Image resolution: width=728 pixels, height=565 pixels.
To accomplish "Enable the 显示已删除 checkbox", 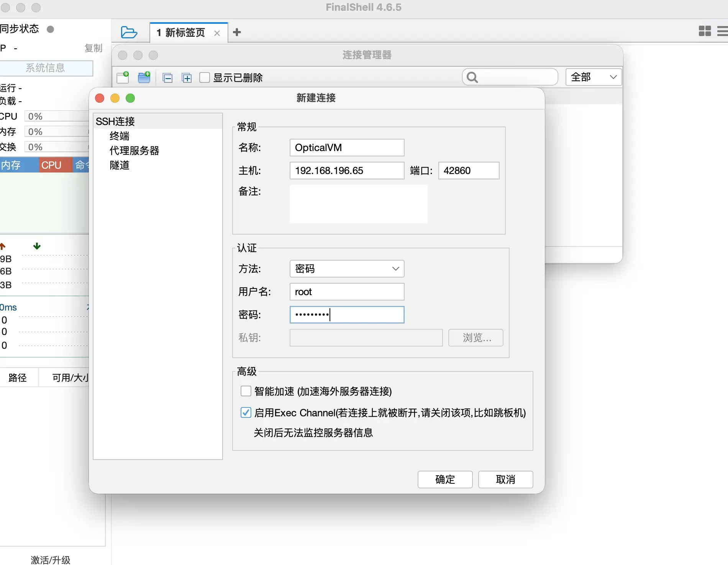I will tap(205, 77).
